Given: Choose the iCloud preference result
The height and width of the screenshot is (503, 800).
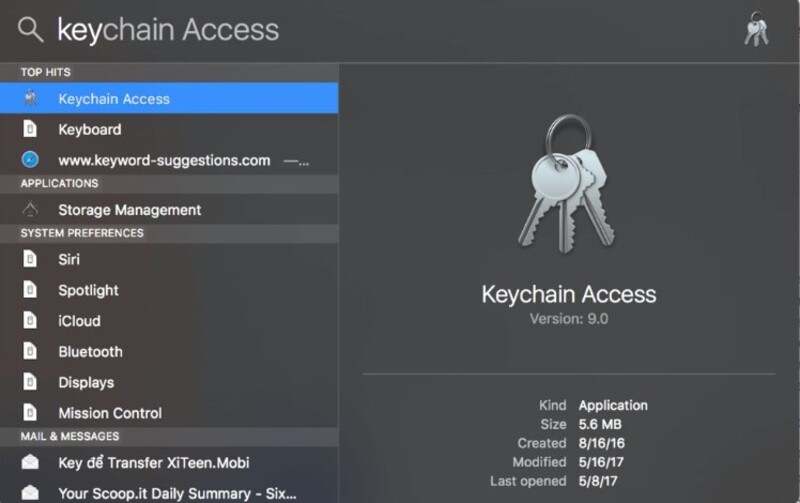Looking at the screenshot, I should click(169, 320).
